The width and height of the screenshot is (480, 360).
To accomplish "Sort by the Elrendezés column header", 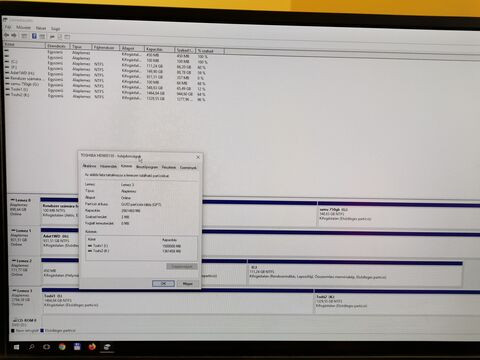I will pyautogui.click(x=57, y=46).
